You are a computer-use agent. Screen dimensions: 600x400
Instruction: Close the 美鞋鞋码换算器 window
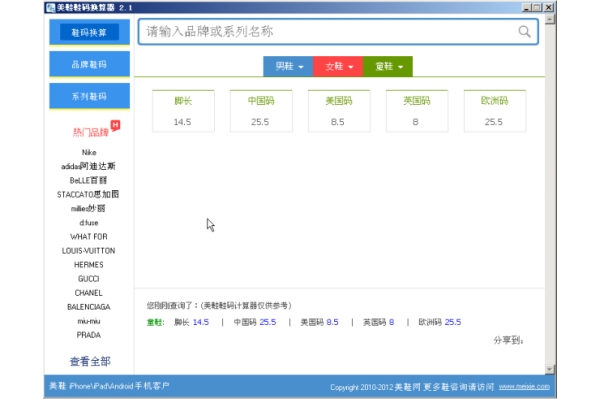[x=549, y=7]
